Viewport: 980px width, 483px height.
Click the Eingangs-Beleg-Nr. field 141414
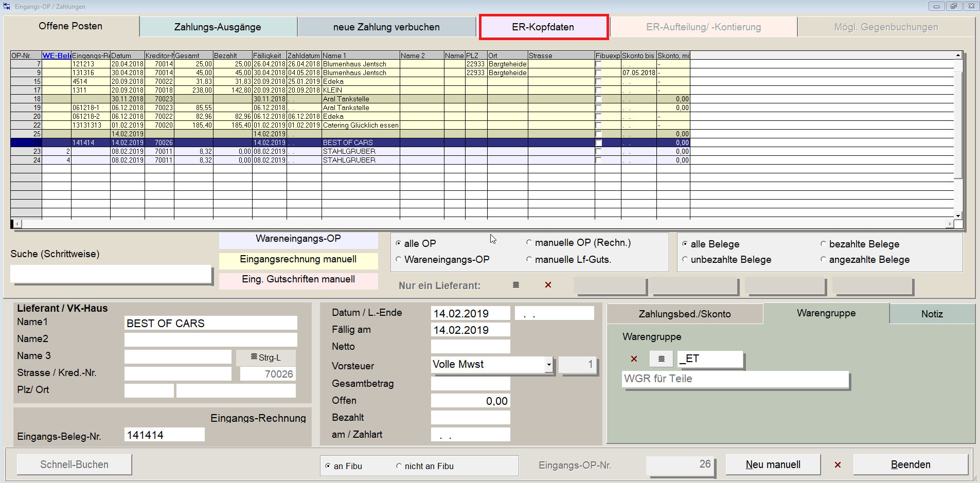tap(165, 435)
